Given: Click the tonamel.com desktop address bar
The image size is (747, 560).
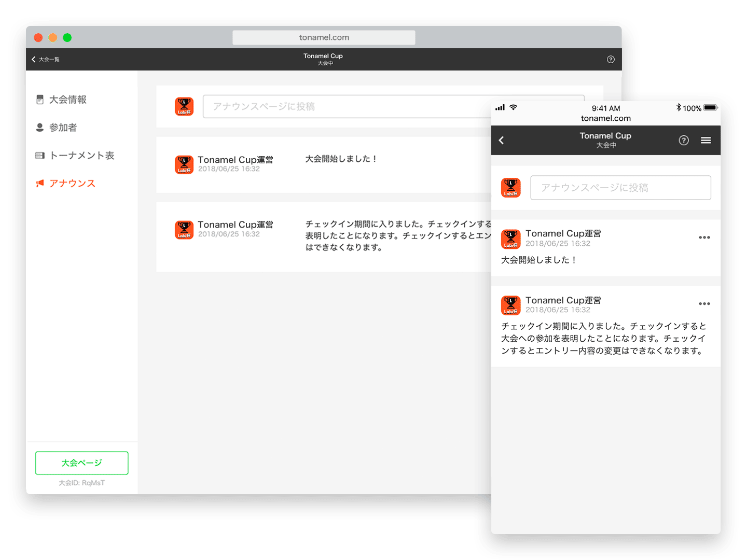Looking at the screenshot, I should (324, 37).
